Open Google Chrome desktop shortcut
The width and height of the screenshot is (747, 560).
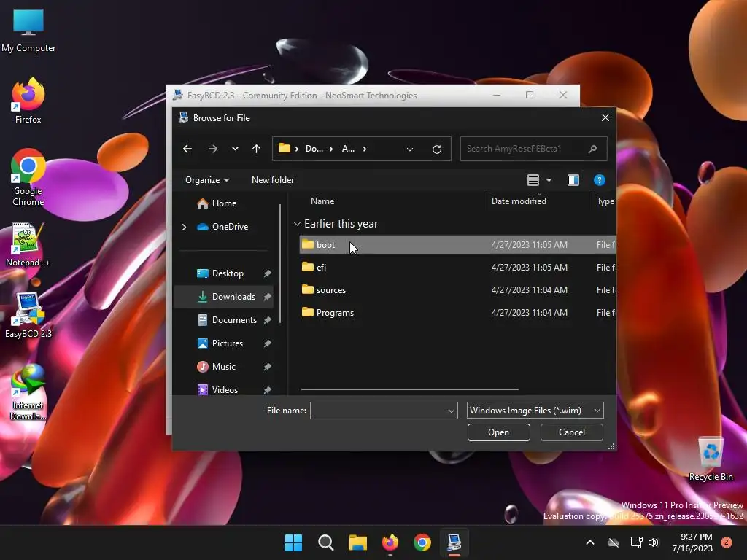28,177
